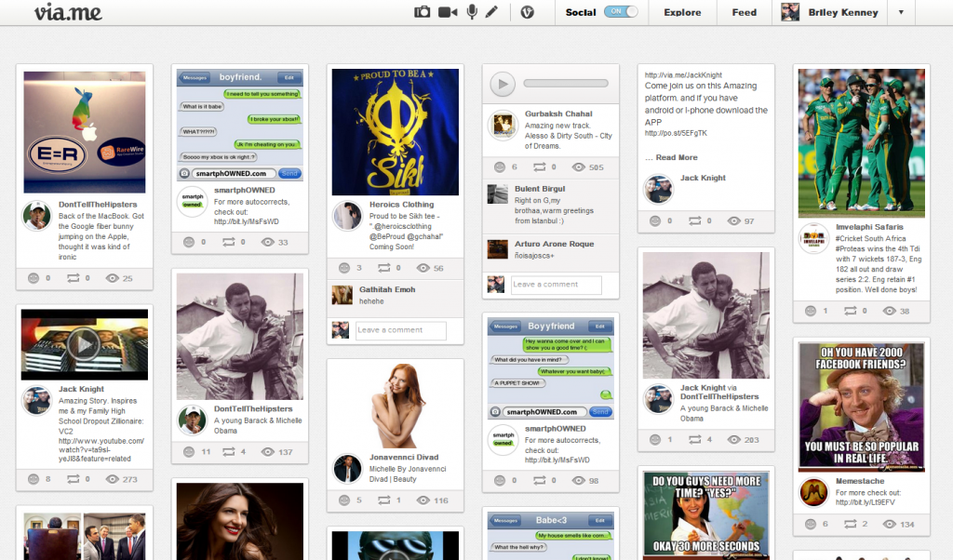Screen dimensions: 953x560
Task: Seek in the audio track progress bar
Action: (x=566, y=84)
